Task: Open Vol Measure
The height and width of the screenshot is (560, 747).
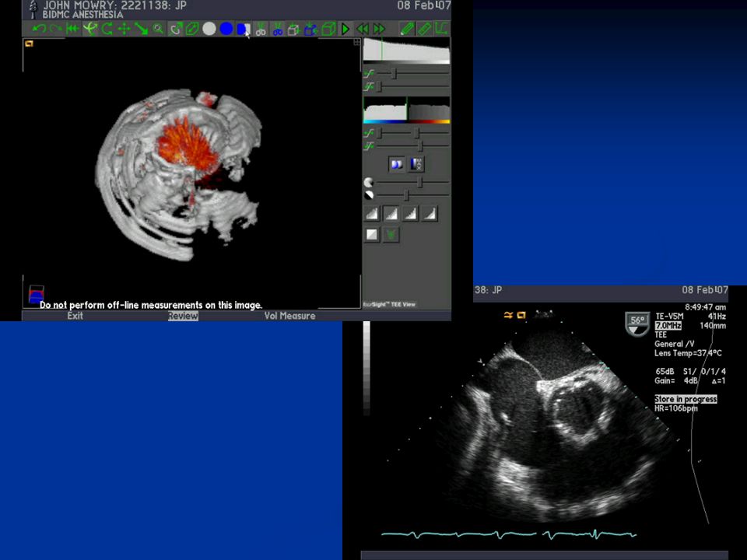Action: click(289, 316)
